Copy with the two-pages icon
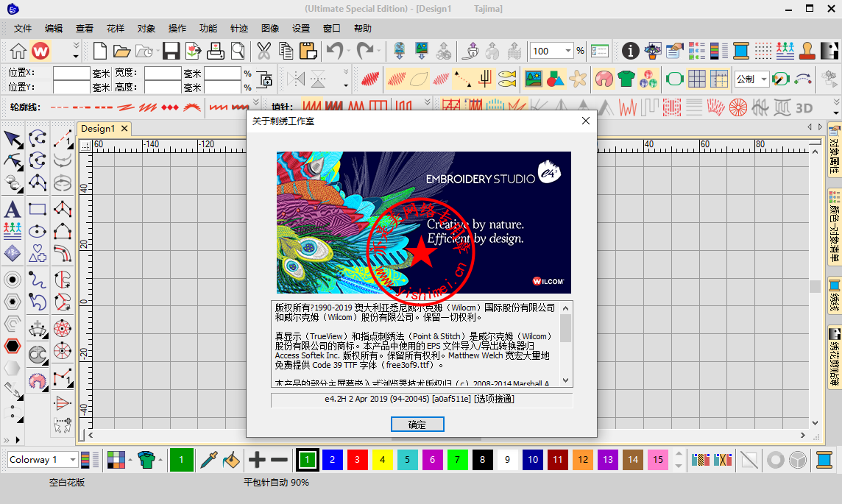Viewport: 842px width, 504px height. tap(286, 51)
